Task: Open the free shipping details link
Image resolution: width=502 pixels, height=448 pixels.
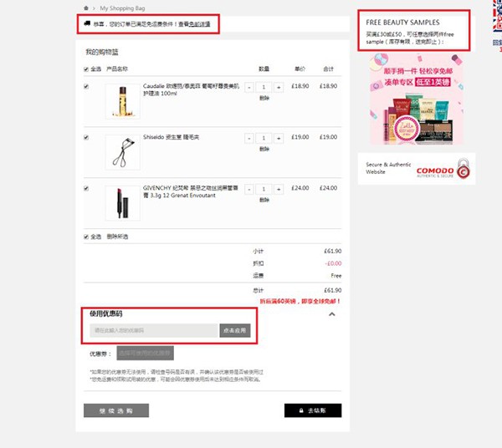Action: point(199,24)
